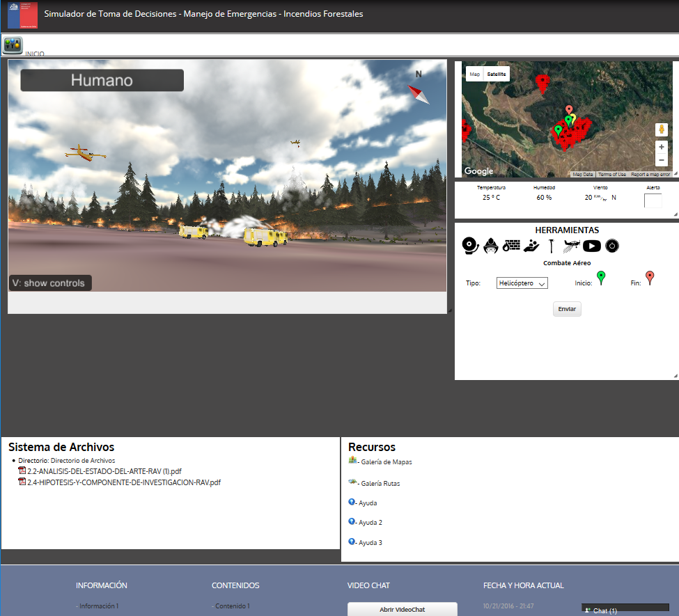
Task: Zoom out on the Google map
Action: (x=662, y=161)
